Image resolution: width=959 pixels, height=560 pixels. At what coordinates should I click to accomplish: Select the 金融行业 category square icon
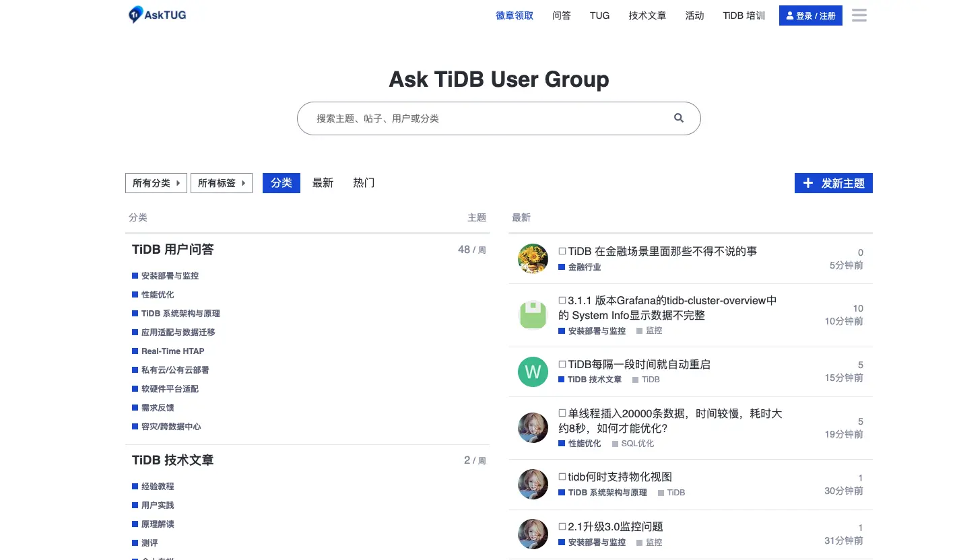click(x=561, y=267)
